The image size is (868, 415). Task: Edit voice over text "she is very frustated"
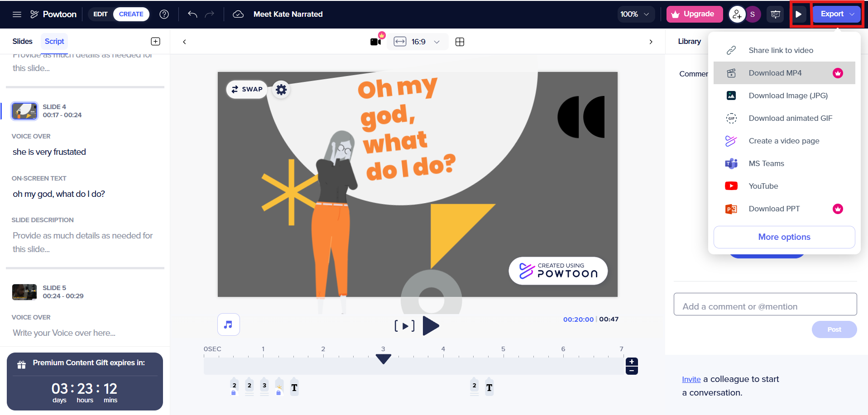(x=49, y=152)
